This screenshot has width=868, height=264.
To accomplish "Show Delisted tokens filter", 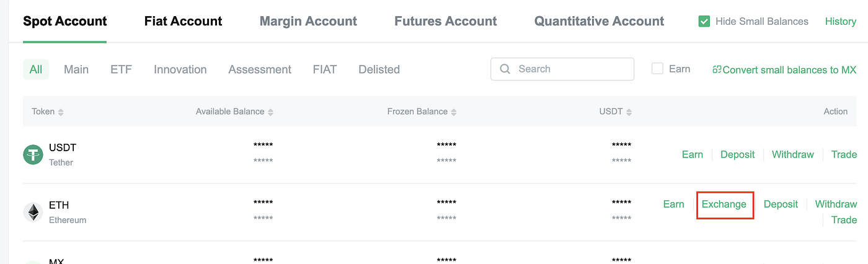I will click(x=379, y=69).
